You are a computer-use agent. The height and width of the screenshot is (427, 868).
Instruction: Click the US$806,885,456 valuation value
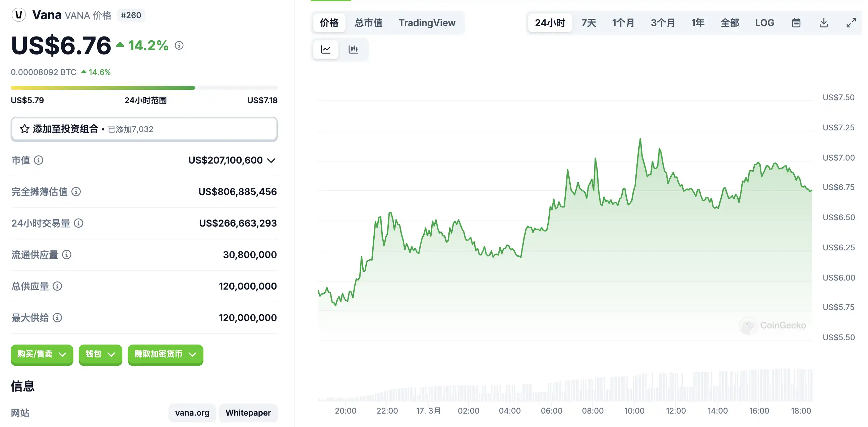coord(238,192)
